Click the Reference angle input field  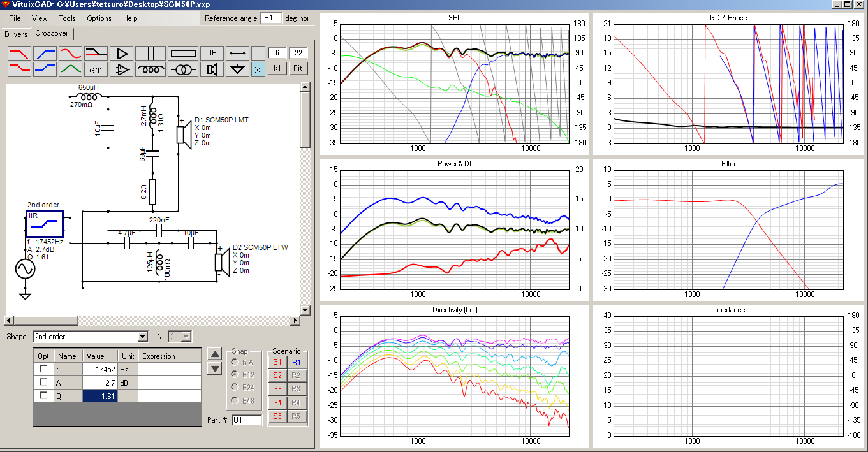(x=272, y=18)
